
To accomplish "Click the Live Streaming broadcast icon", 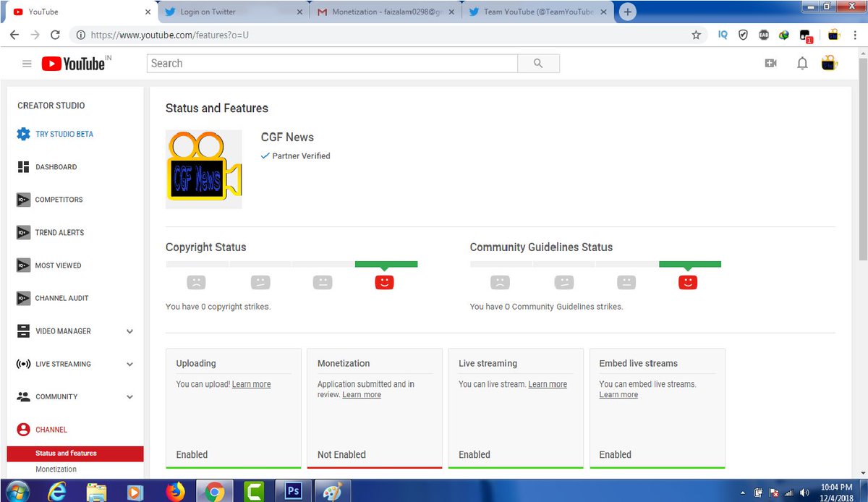I will pyautogui.click(x=23, y=364).
